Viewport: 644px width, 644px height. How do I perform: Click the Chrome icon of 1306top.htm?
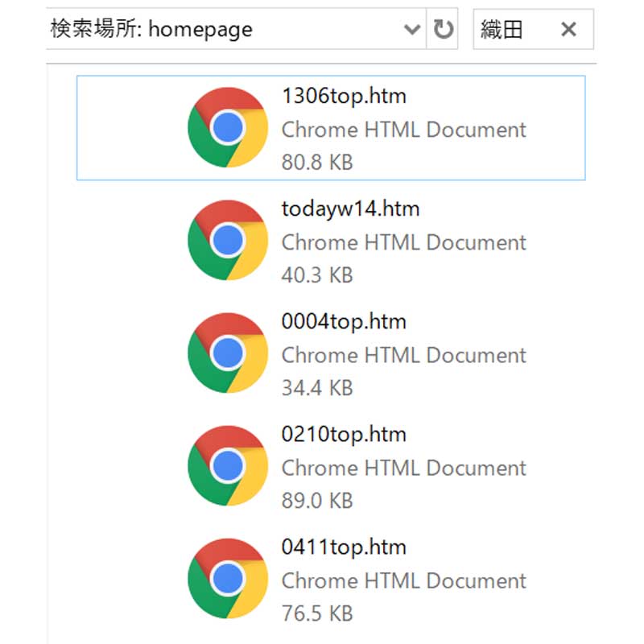228,127
